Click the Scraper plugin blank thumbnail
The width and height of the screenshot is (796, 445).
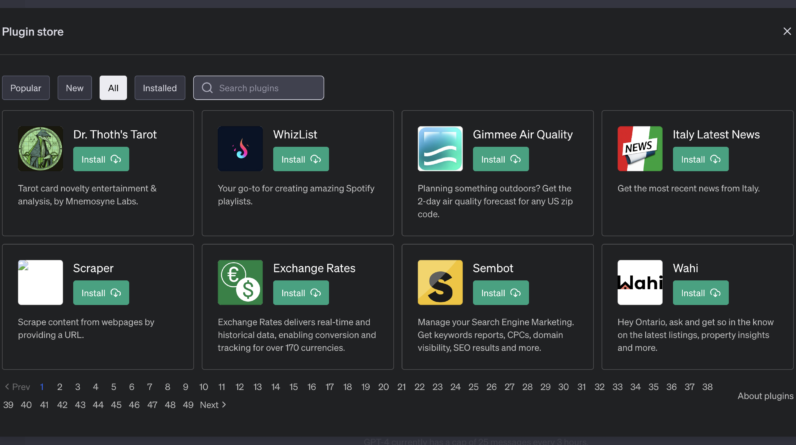pos(40,283)
